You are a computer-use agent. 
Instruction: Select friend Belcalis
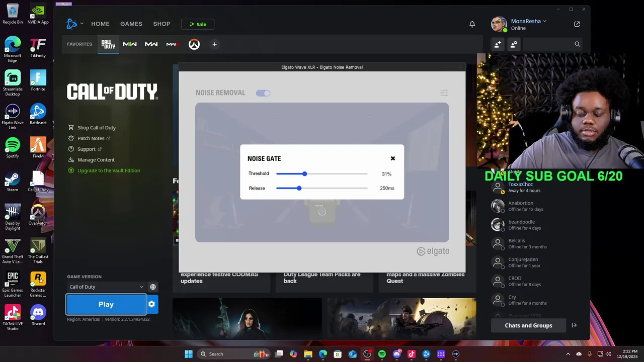click(533, 243)
